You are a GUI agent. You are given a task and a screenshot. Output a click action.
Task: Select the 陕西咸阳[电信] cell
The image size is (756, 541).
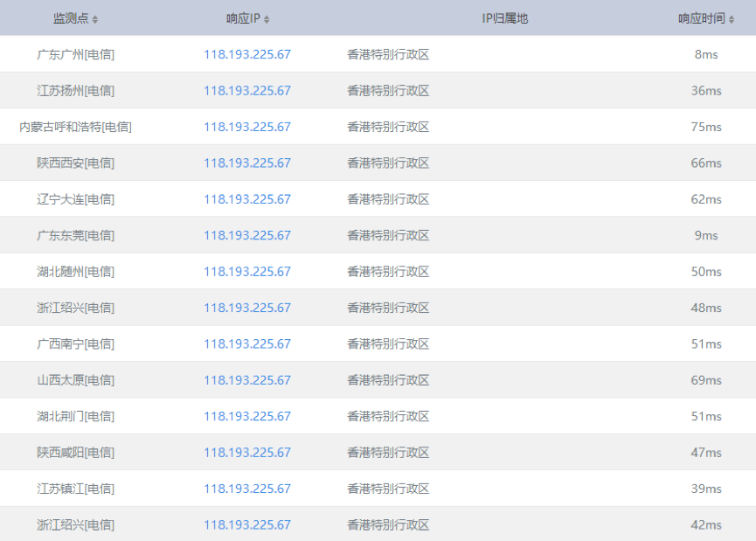click(x=76, y=452)
